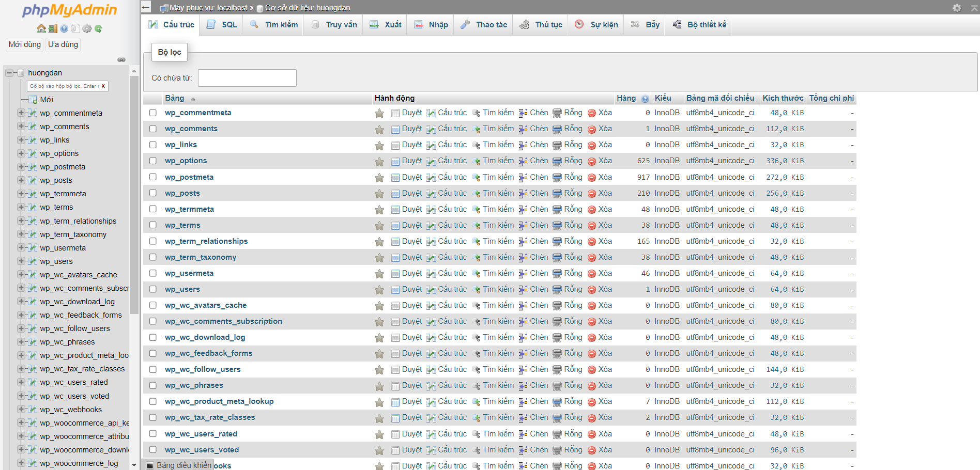Screen dimensions: 980x470
Task: Expand wp_wc_webhooks tree node in sidebar
Action: tap(21, 410)
